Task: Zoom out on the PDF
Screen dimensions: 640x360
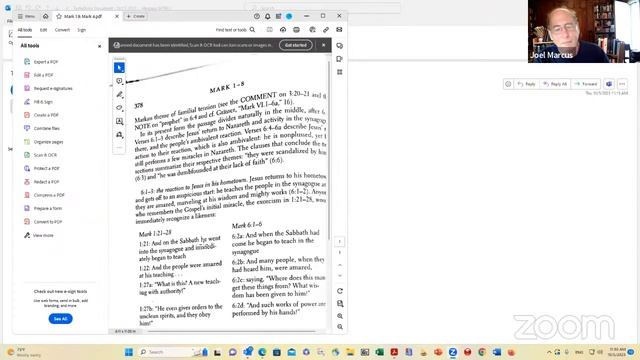Action: (340, 327)
